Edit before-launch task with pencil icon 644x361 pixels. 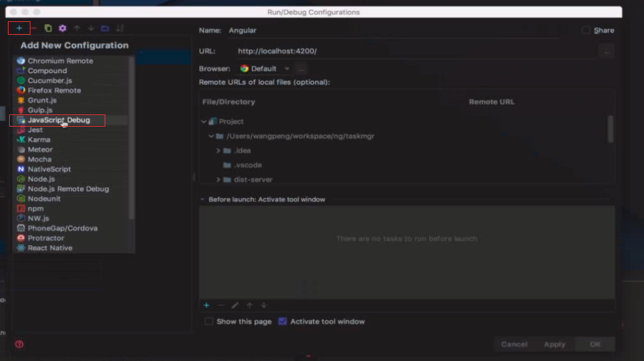click(x=235, y=306)
